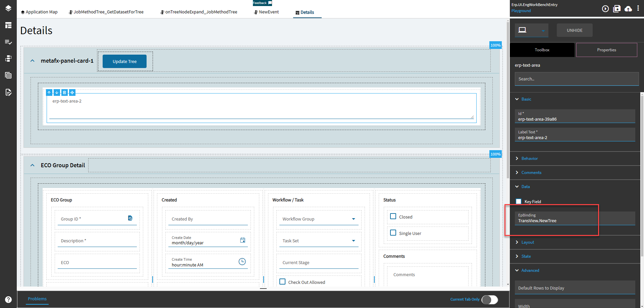Delete the selected text area component
Image resolution: width=644 pixels, height=308 pixels.
[64, 93]
